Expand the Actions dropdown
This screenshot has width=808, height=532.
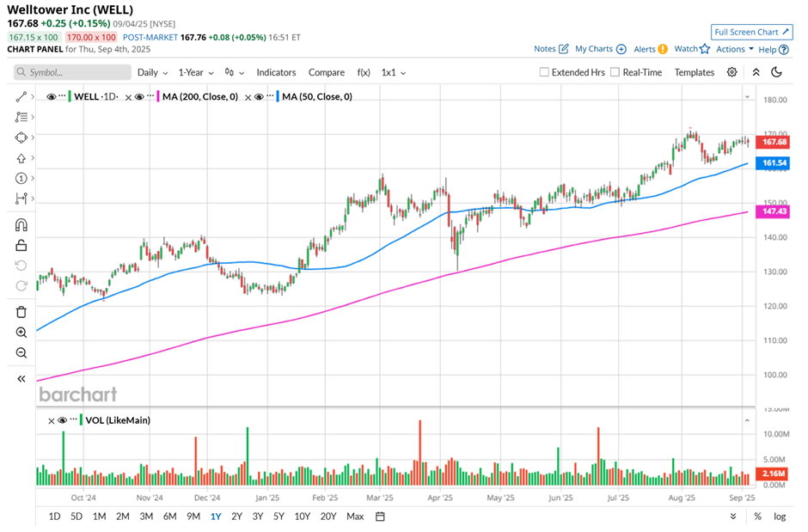point(735,49)
